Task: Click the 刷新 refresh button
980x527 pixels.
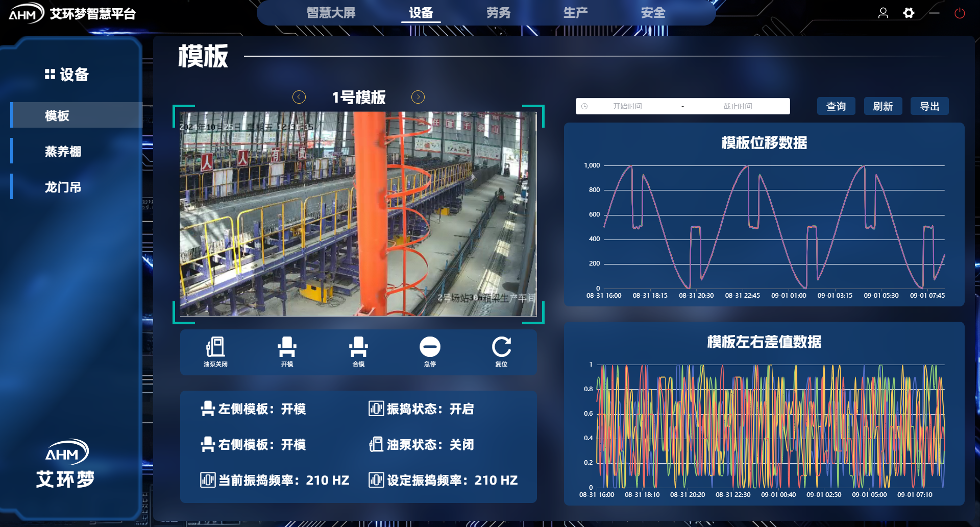Action: pos(883,106)
